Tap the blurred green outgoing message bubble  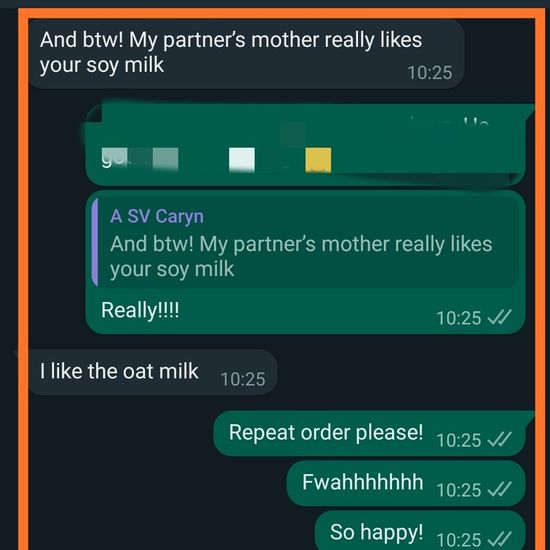click(x=305, y=145)
